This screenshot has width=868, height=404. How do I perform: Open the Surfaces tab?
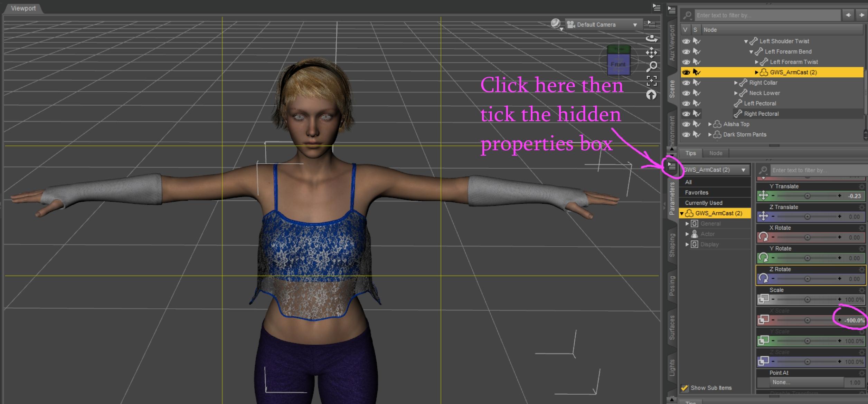tap(672, 327)
